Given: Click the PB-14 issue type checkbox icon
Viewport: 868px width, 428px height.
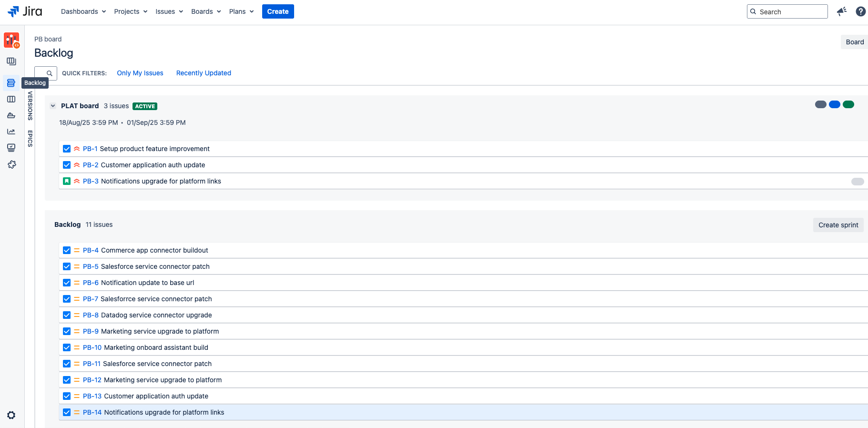Looking at the screenshot, I should coord(67,412).
